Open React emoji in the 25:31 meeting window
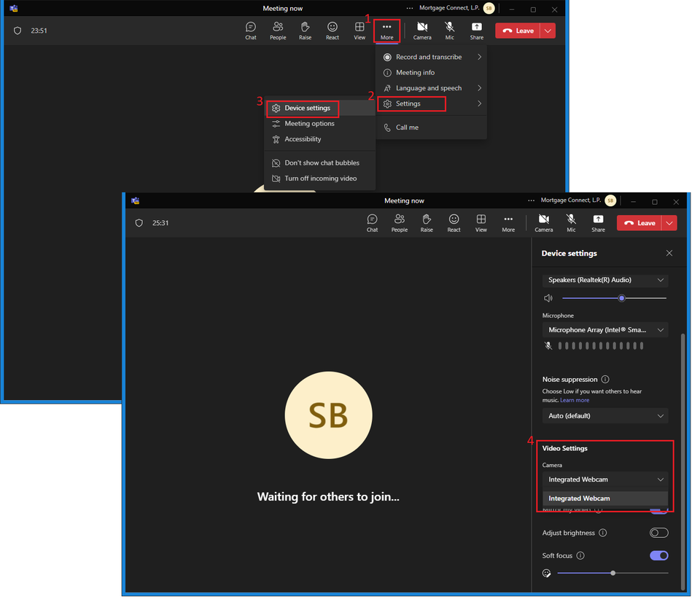 click(454, 222)
